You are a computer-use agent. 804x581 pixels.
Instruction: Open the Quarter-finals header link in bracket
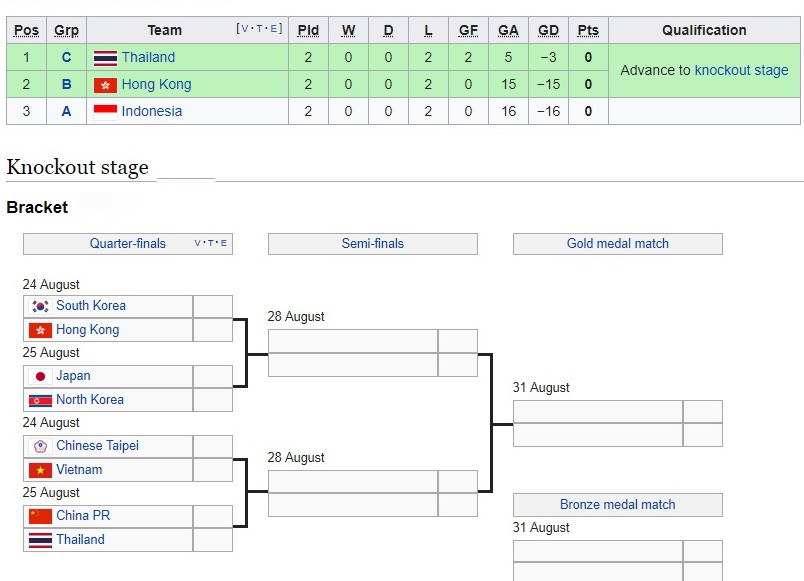click(x=128, y=243)
